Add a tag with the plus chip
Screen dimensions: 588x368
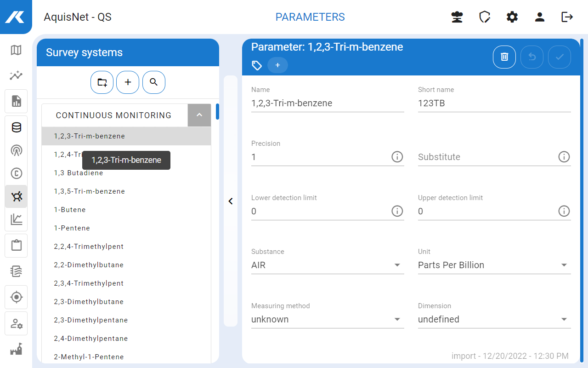pos(277,65)
